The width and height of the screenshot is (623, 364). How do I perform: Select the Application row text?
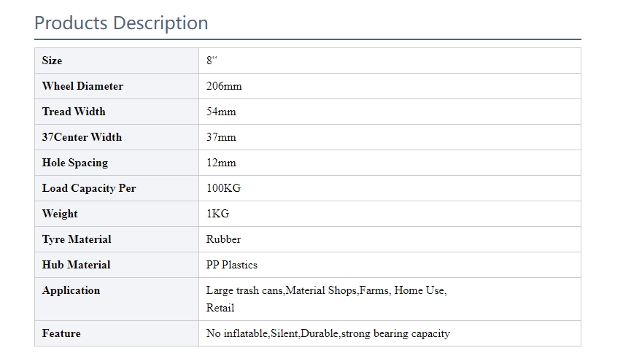point(326,299)
